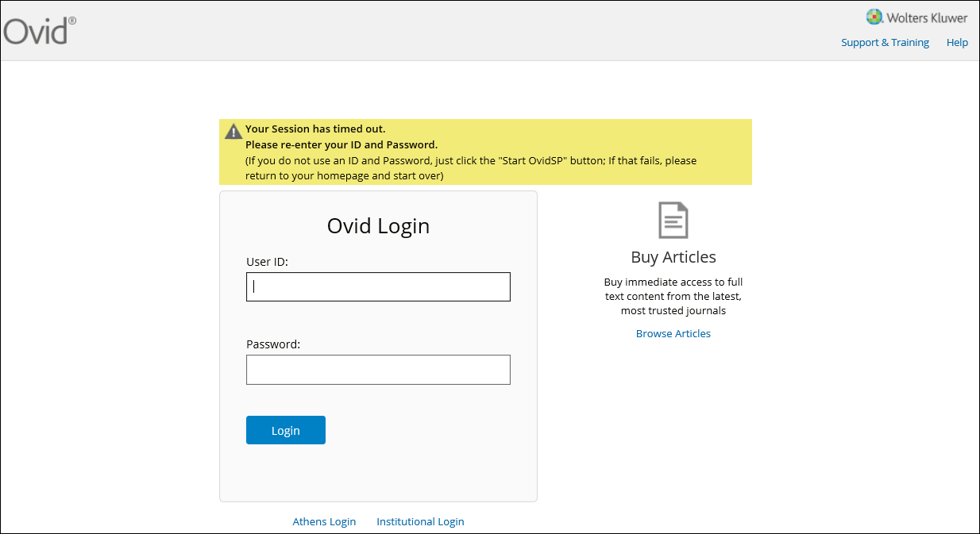Click the "Password:" label
Screen dimensions: 980x534
point(273,344)
